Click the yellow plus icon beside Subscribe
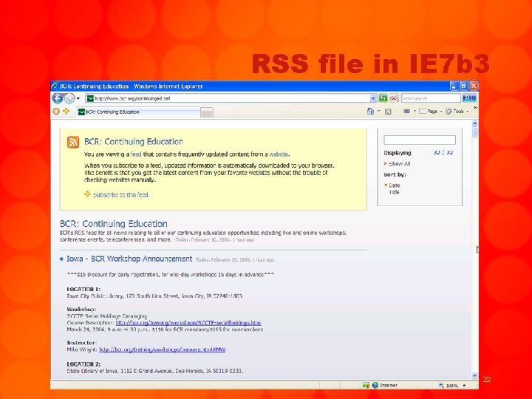The width and height of the screenshot is (532, 399). (x=87, y=194)
